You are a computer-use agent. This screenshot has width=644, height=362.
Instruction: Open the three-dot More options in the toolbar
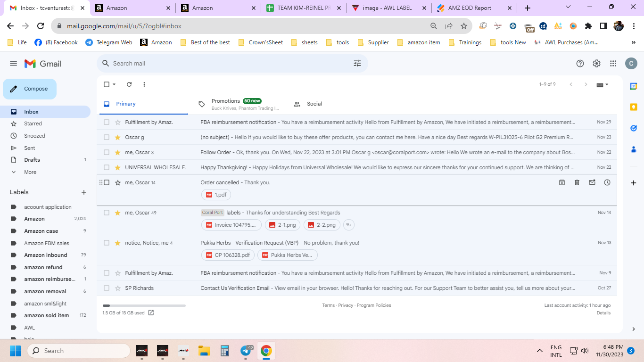pyautogui.click(x=144, y=84)
